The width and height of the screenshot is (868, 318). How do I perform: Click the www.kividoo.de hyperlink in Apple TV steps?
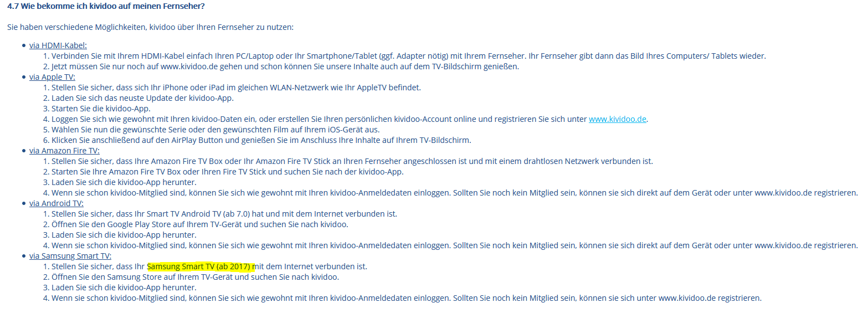(617, 119)
